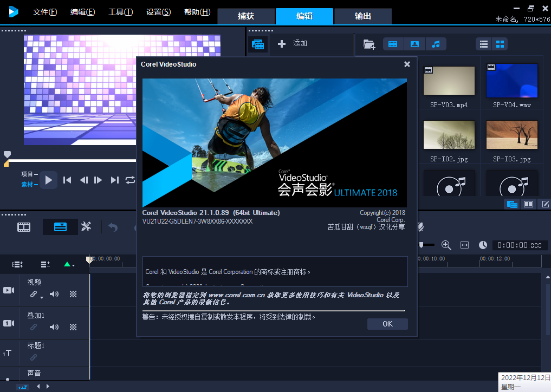Switch to storyboard view

(24, 227)
